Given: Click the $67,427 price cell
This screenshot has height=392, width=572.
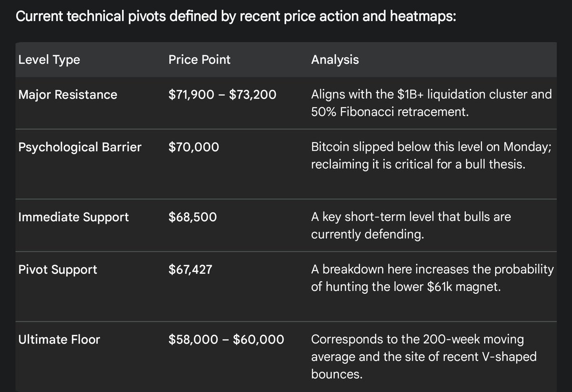Looking at the screenshot, I should [x=190, y=269].
